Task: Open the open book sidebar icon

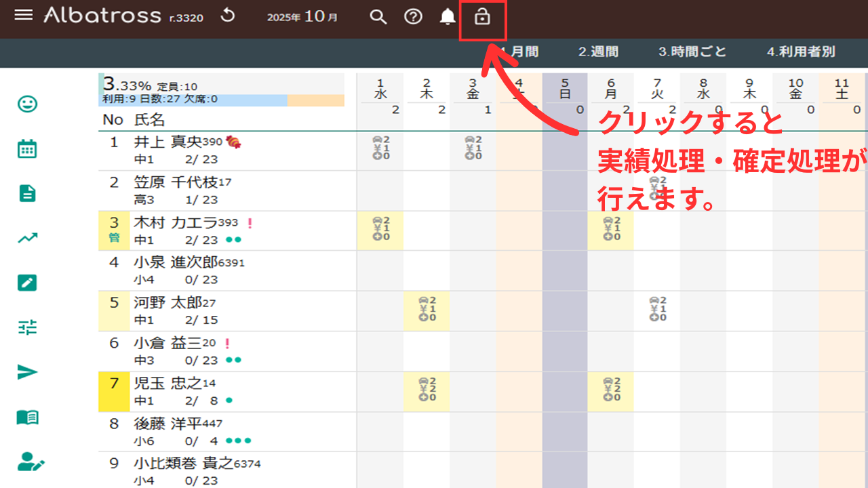Action: [x=27, y=417]
